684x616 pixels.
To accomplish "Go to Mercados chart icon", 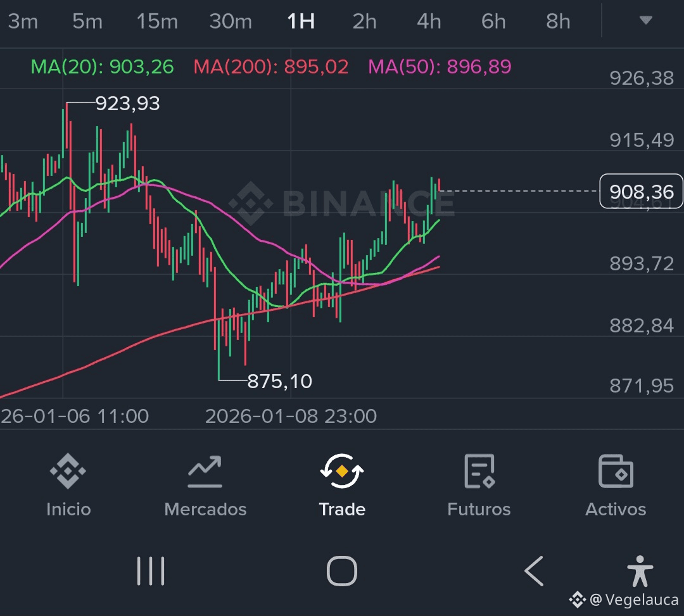I will 205,472.
